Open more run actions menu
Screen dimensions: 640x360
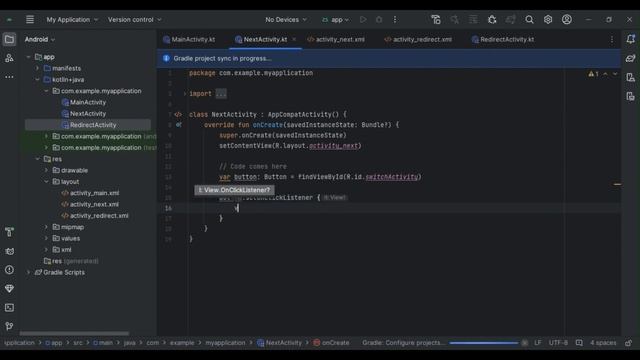(x=395, y=20)
